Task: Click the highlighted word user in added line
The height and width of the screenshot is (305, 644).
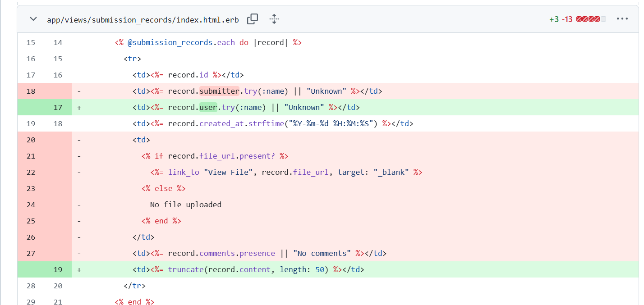Action: pos(208,108)
